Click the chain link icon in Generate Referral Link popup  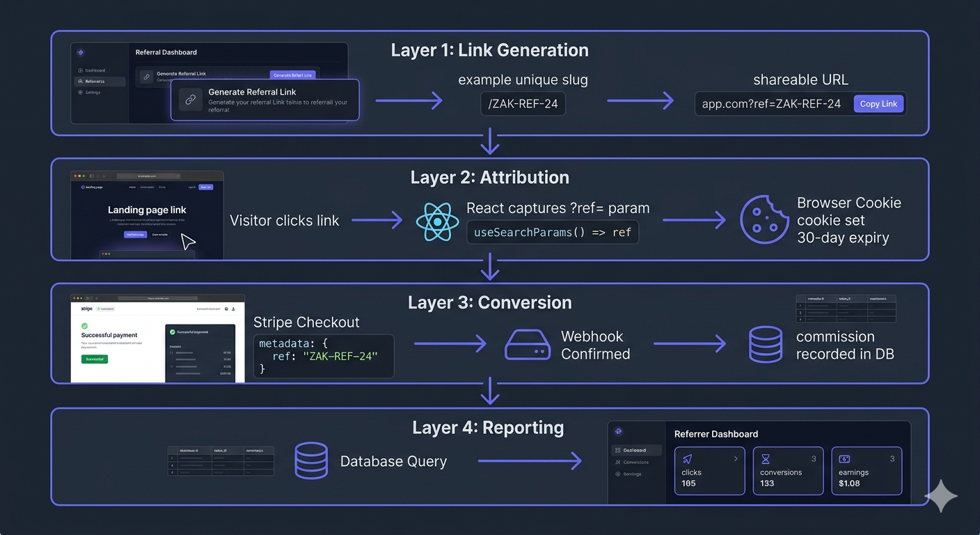[190, 100]
